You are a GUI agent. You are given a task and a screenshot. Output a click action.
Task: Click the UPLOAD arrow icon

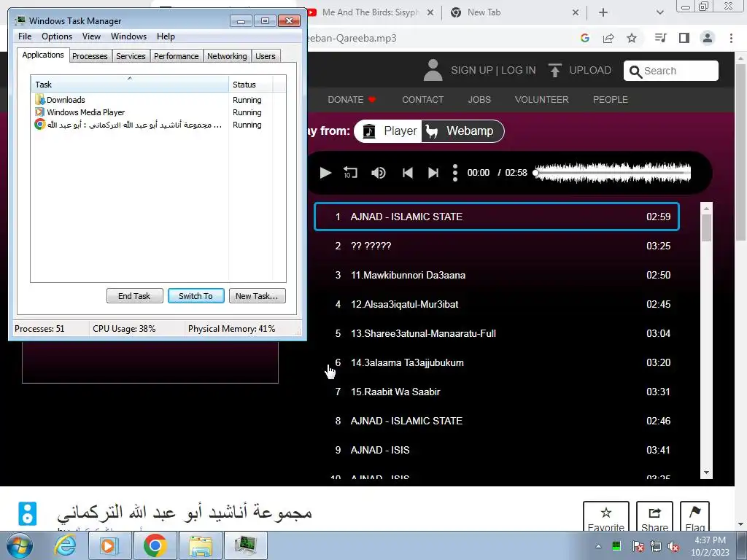point(554,71)
